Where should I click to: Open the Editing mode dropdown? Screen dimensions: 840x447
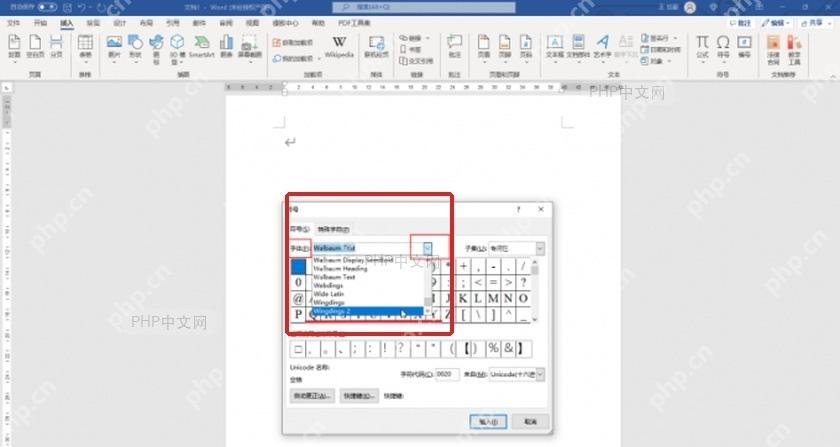[775, 23]
